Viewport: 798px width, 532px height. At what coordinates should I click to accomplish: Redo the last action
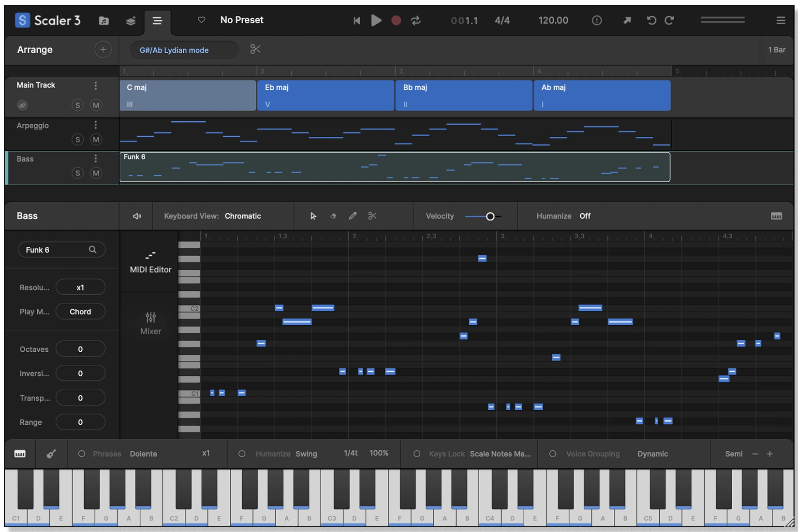click(x=669, y=20)
